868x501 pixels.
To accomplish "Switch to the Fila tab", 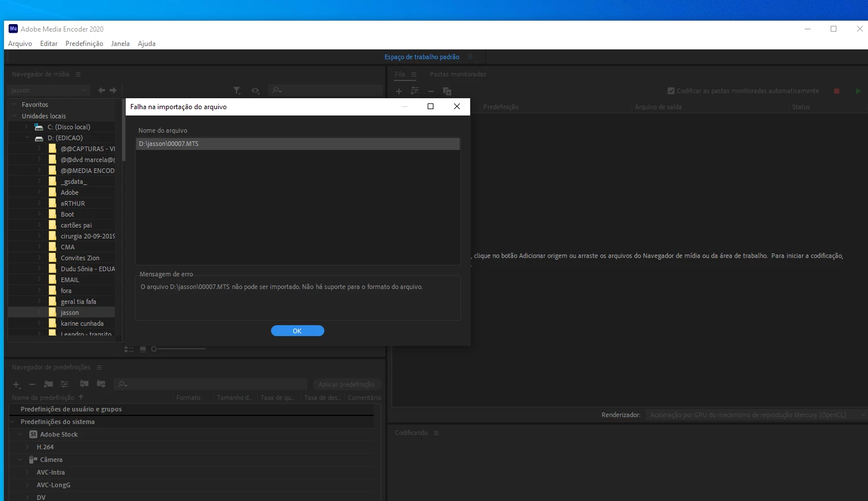I will coord(400,74).
